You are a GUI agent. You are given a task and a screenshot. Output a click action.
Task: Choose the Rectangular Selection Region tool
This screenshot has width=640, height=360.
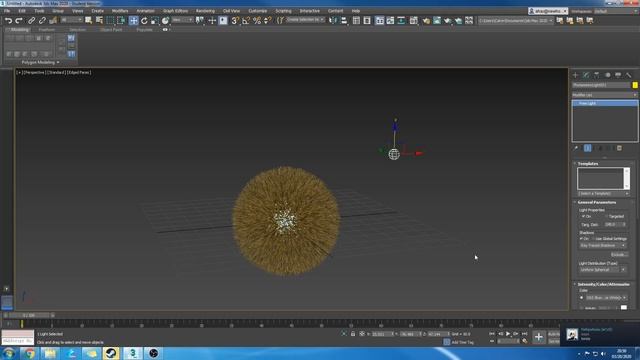110,20
